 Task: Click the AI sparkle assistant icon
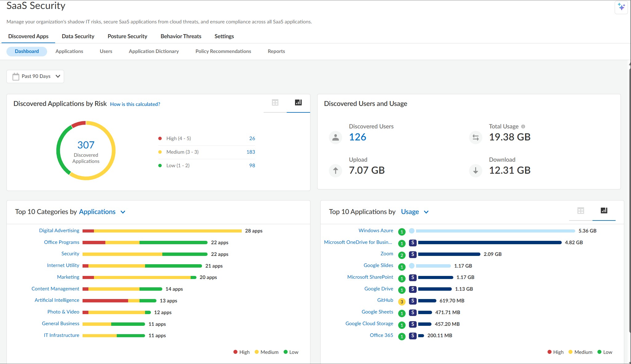tap(621, 7)
